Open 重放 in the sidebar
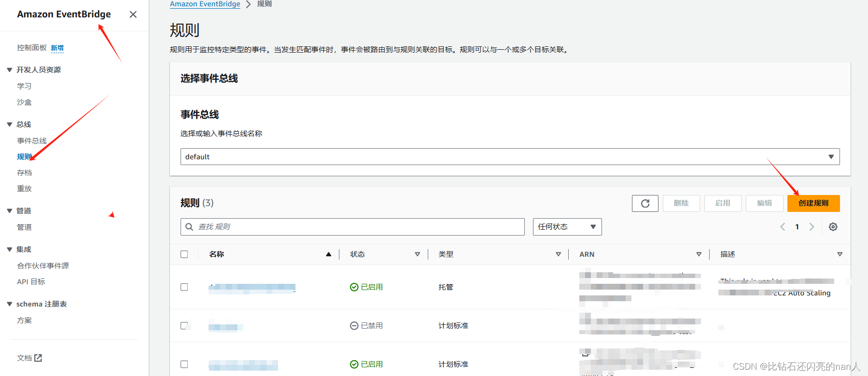This screenshot has height=376, width=868. (x=24, y=189)
